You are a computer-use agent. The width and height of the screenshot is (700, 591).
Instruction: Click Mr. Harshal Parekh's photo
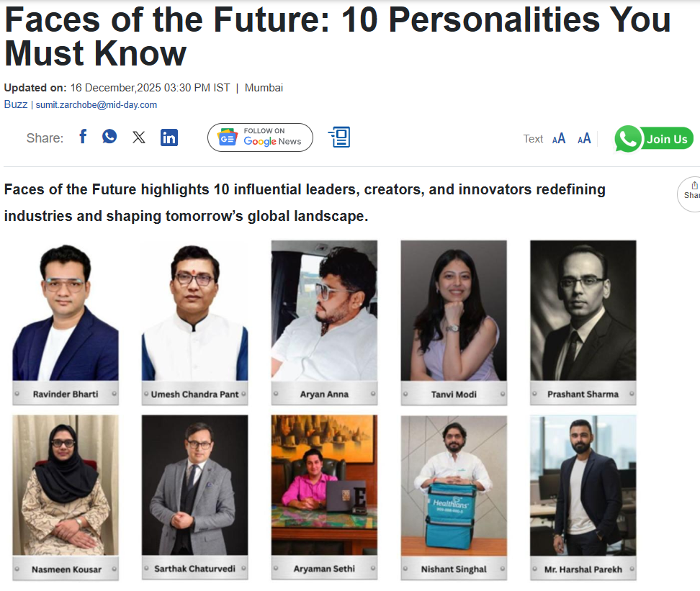tap(583, 484)
